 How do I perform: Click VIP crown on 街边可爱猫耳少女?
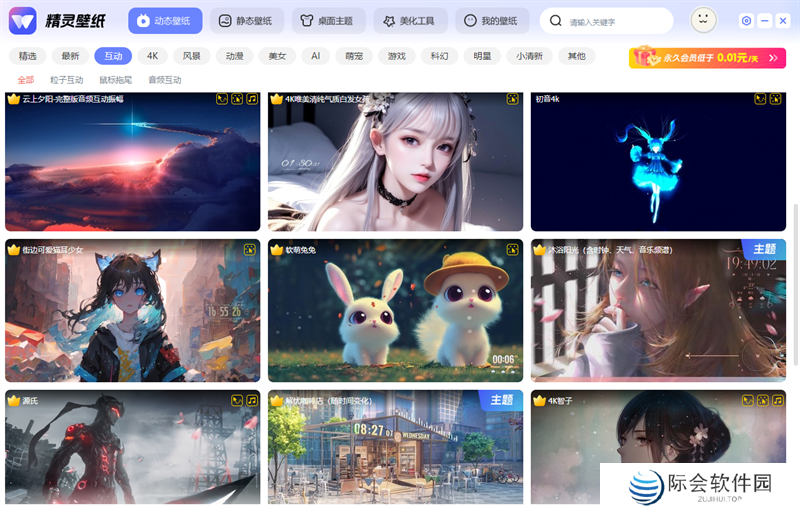point(13,249)
